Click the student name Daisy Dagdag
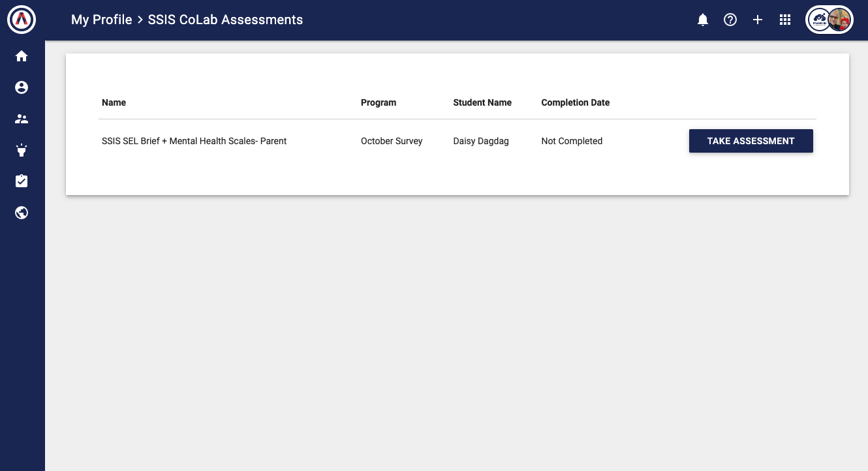Viewport: 868px width, 471px height. click(482, 141)
